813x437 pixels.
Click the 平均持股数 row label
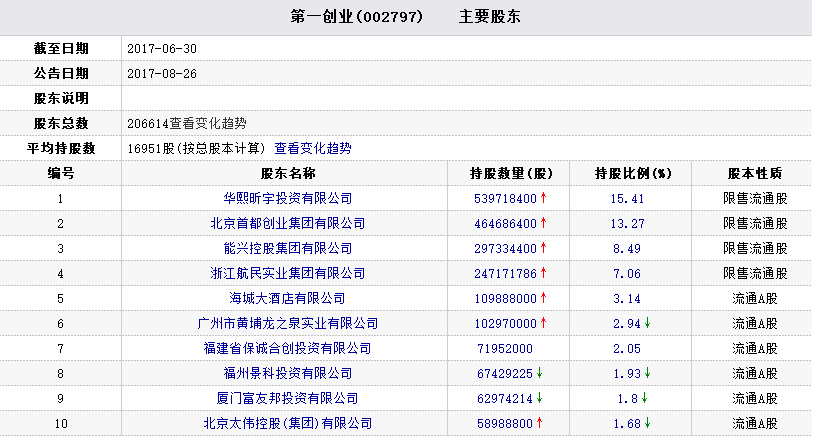point(61,149)
